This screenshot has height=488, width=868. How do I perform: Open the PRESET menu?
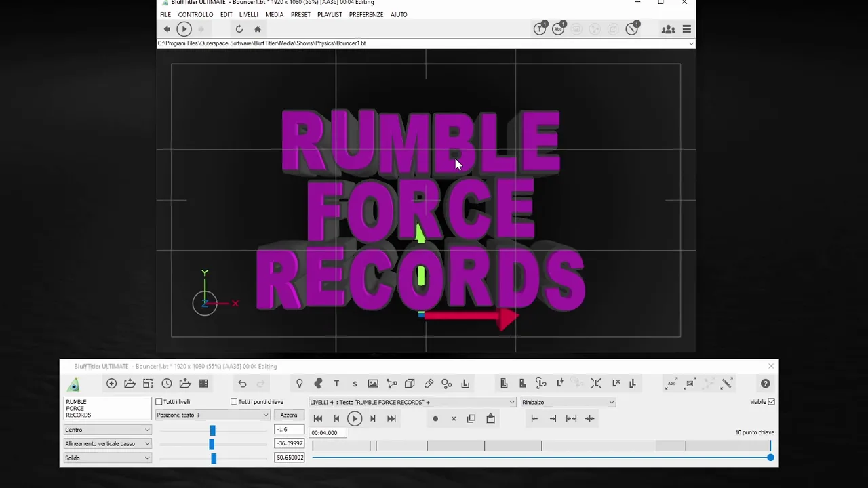click(300, 14)
